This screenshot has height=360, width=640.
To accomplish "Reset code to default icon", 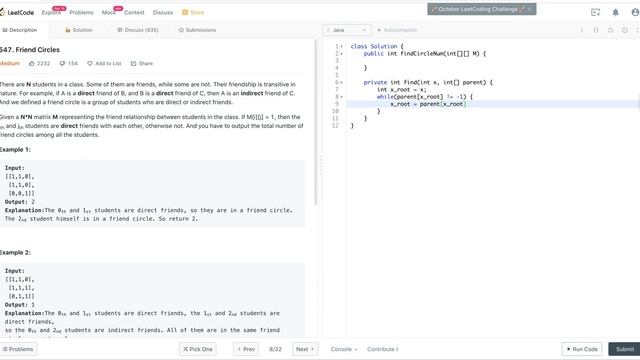I will click(610, 30).
